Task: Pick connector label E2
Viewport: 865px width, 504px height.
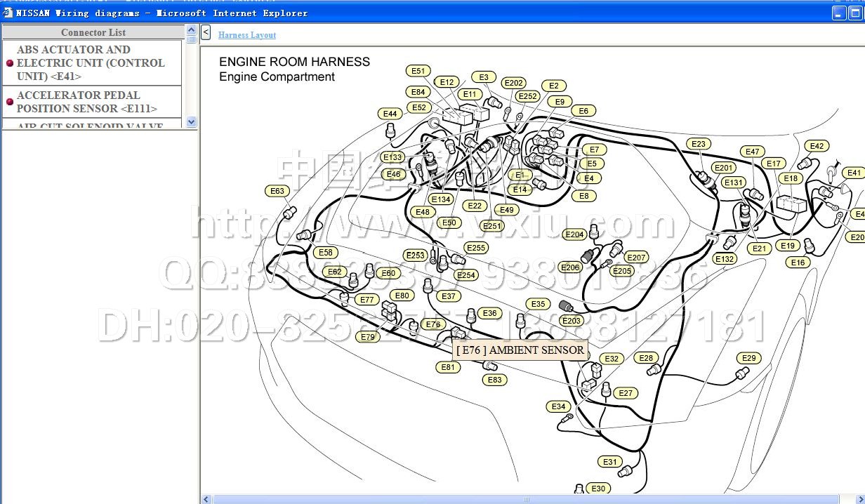Action: (x=553, y=86)
